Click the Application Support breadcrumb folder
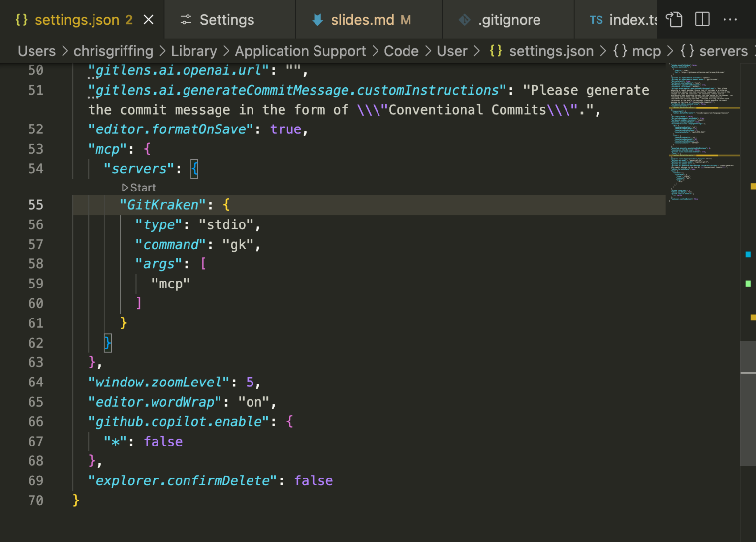This screenshot has height=542, width=756. click(x=300, y=51)
